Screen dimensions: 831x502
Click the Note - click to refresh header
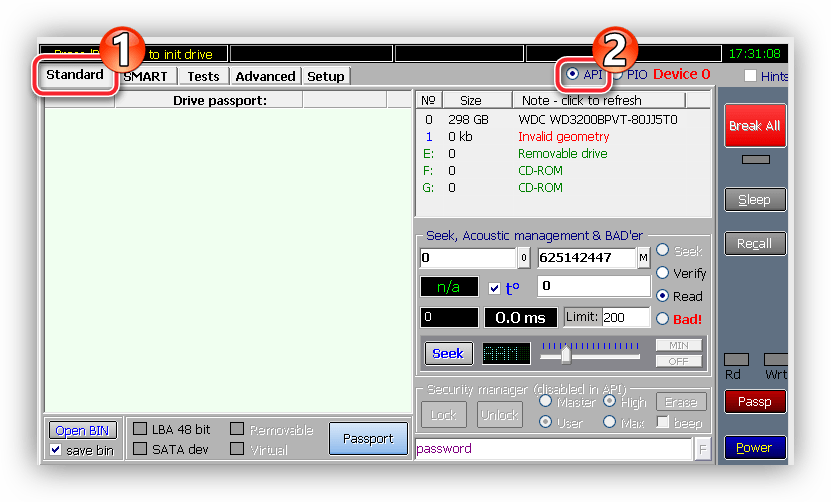pyautogui.click(x=599, y=100)
